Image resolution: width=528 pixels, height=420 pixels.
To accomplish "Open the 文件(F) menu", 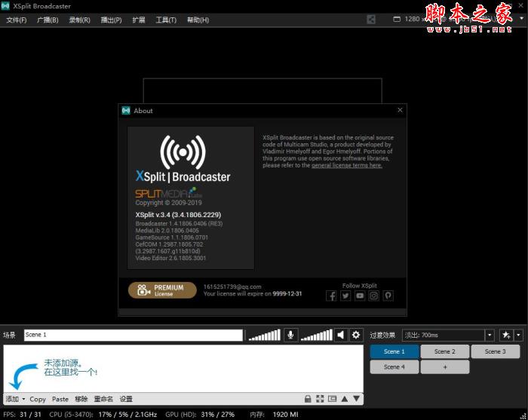I will tap(16, 20).
